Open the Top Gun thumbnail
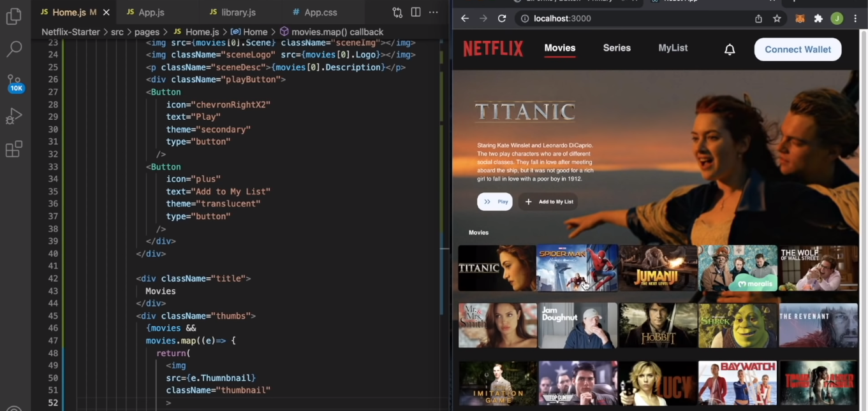 pyautogui.click(x=578, y=383)
